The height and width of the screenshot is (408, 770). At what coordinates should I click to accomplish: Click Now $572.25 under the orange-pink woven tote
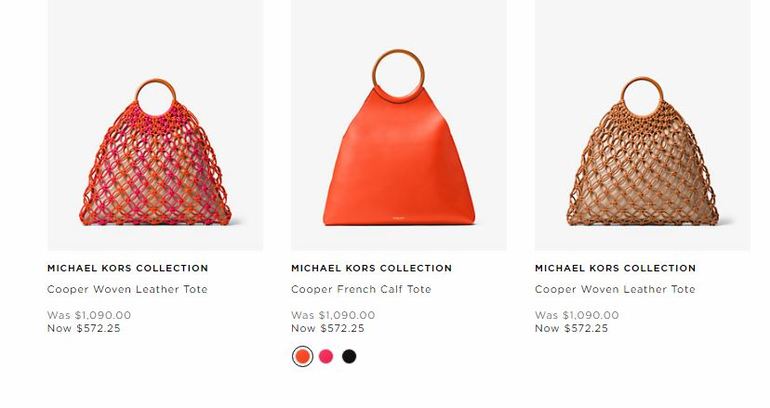click(83, 328)
